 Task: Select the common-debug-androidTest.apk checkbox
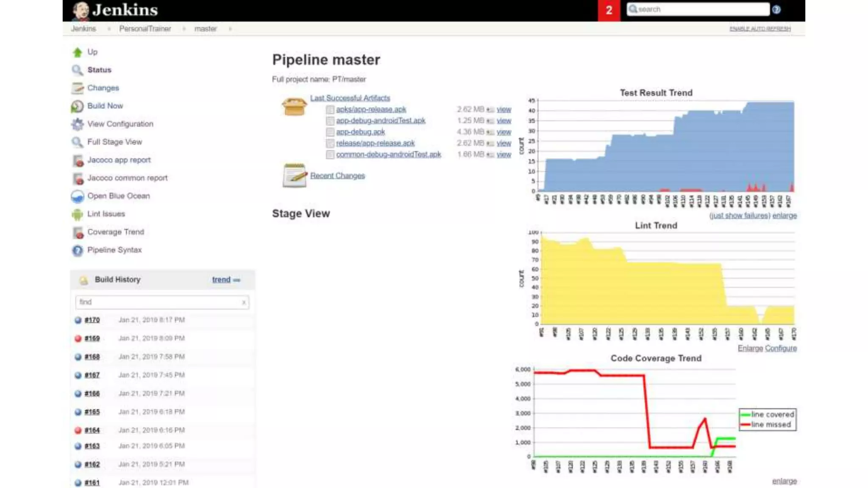tap(330, 155)
